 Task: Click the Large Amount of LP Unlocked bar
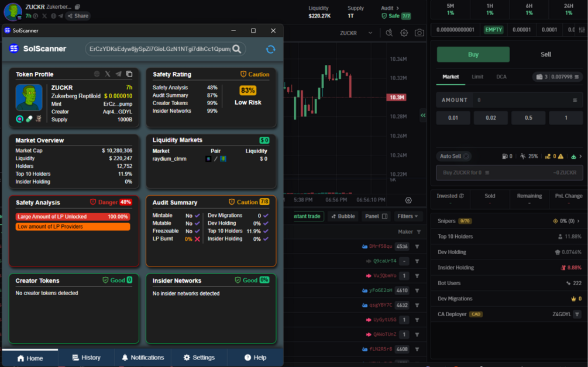pyautogui.click(x=73, y=216)
